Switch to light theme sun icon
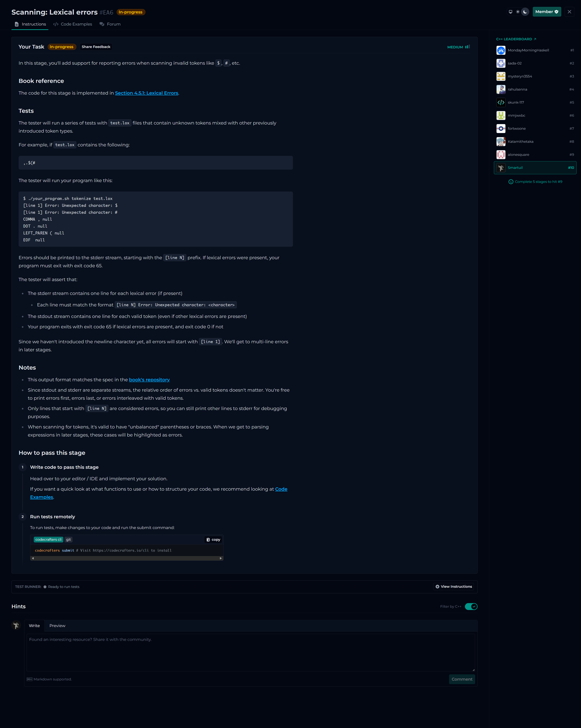The width and height of the screenshot is (581, 728). coord(518,12)
